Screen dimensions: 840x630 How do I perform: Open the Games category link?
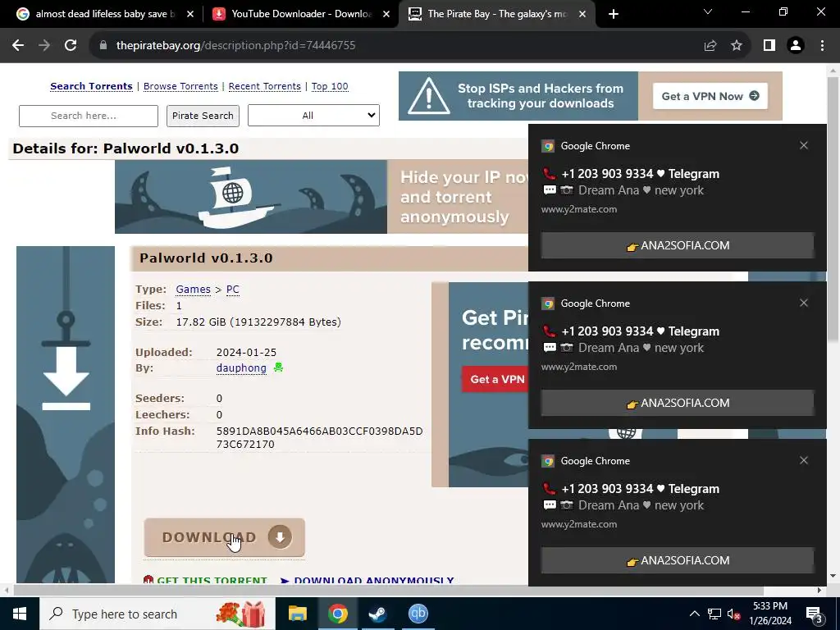point(193,290)
